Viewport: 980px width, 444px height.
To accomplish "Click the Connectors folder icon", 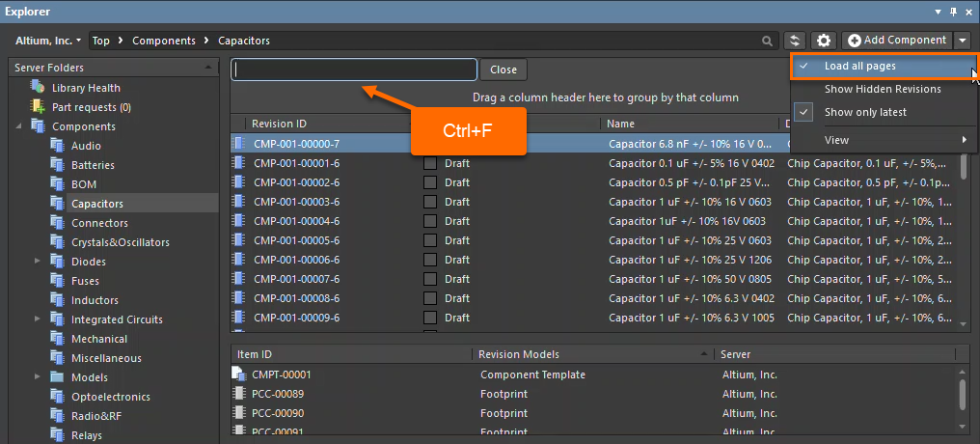I will pyautogui.click(x=58, y=223).
